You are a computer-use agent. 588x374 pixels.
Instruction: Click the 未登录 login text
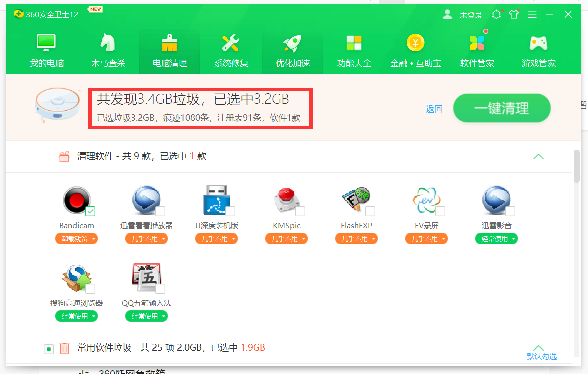[x=471, y=15]
